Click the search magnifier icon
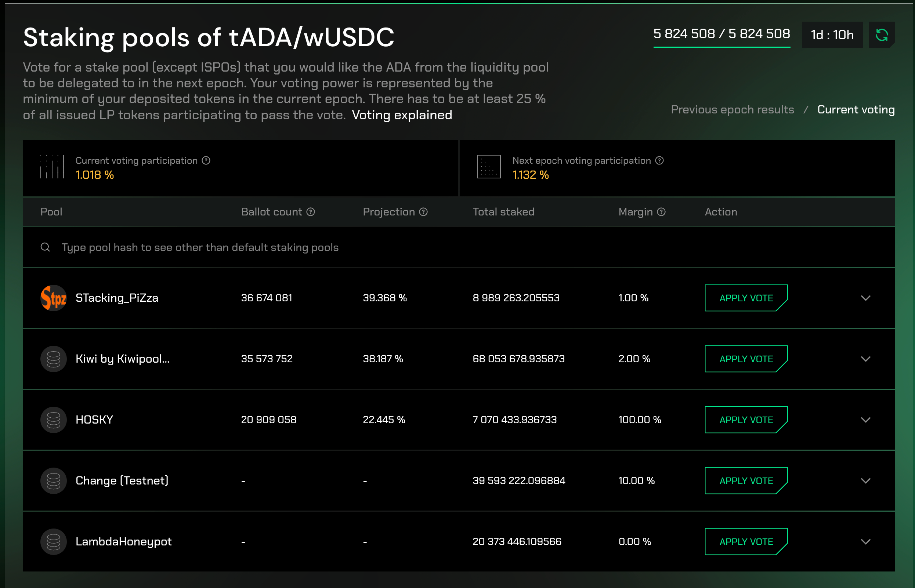915x588 pixels. 45,247
